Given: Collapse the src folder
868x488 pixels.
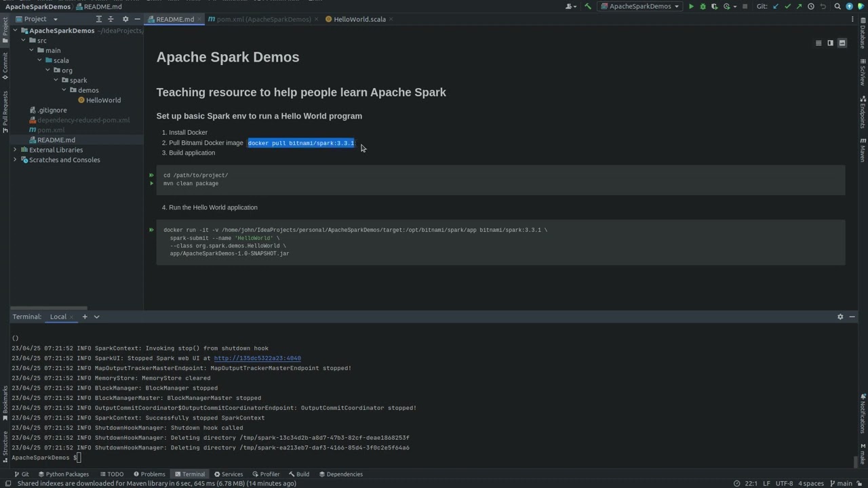Looking at the screenshot, I should coord(23,41).
